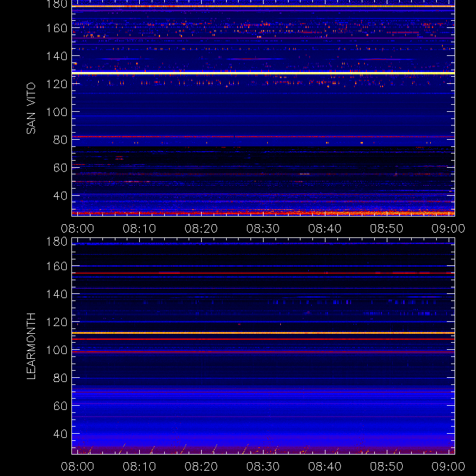The image size is (476, 476).
Task: Select the 100 tick label on SAN VITO plot
Action: click(57, 112)
